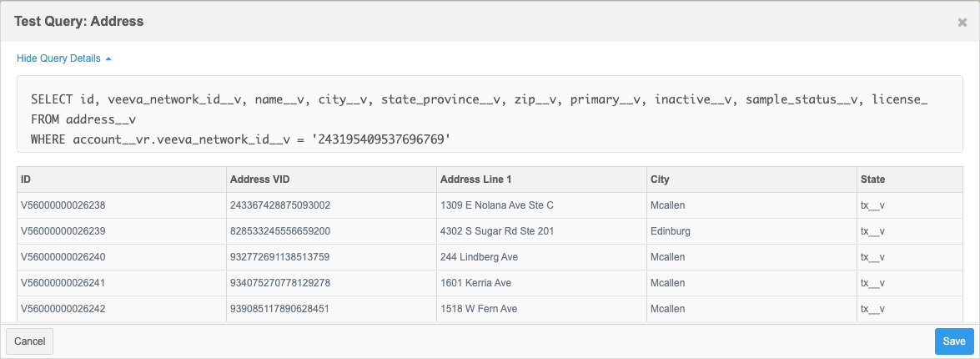Click the 1518 W Fern Ave cell

[479, 309]
